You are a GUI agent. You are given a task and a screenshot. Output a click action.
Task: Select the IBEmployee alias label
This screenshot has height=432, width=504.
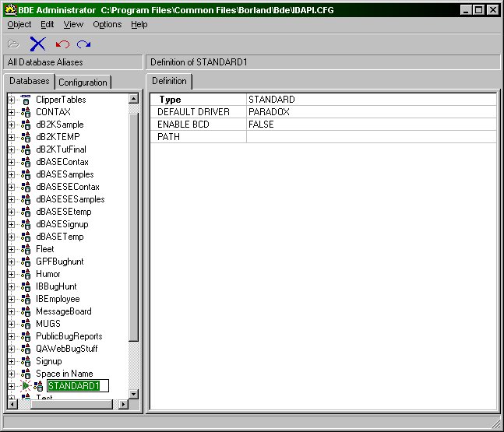click(x=58, y=299)
